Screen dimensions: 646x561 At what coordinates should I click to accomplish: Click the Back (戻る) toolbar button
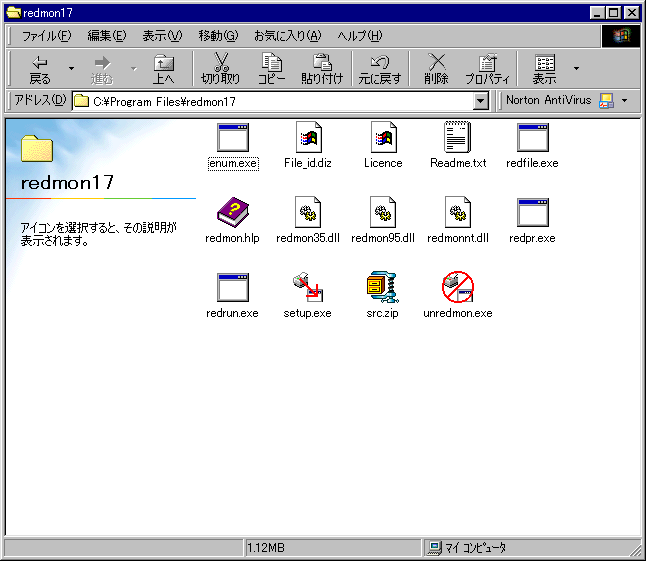[x=40, y=69]
